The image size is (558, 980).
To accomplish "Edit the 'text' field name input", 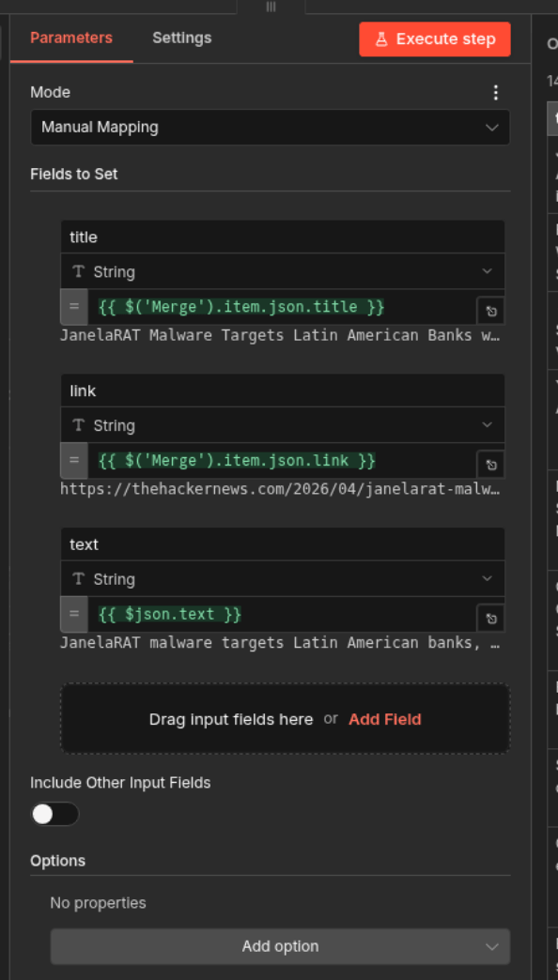I will click(283, 544).
